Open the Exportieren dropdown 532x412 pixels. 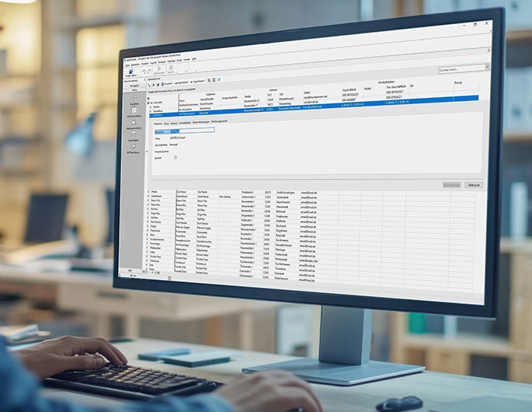200,81
